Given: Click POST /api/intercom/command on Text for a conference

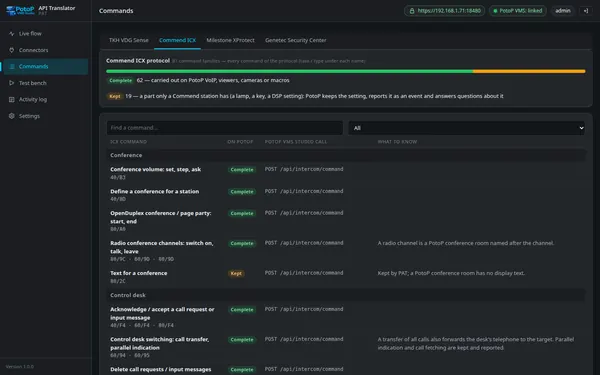Looking at the screenshot, I should pyautogui.click(x=304, y=273).
